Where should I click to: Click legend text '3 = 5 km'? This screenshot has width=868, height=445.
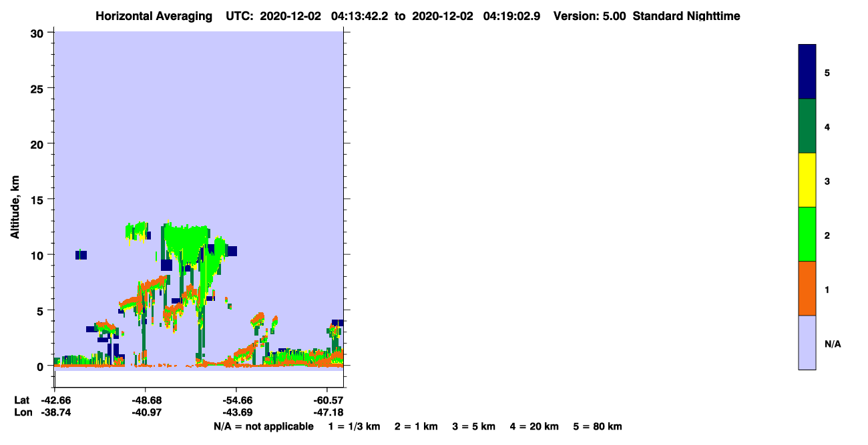tap(474, 426)
